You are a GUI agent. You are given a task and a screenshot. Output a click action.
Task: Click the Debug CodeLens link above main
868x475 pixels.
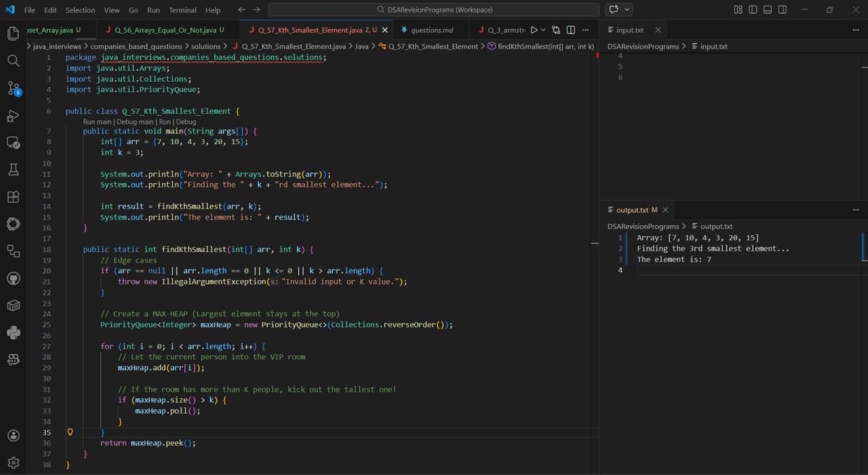(185, 122)
